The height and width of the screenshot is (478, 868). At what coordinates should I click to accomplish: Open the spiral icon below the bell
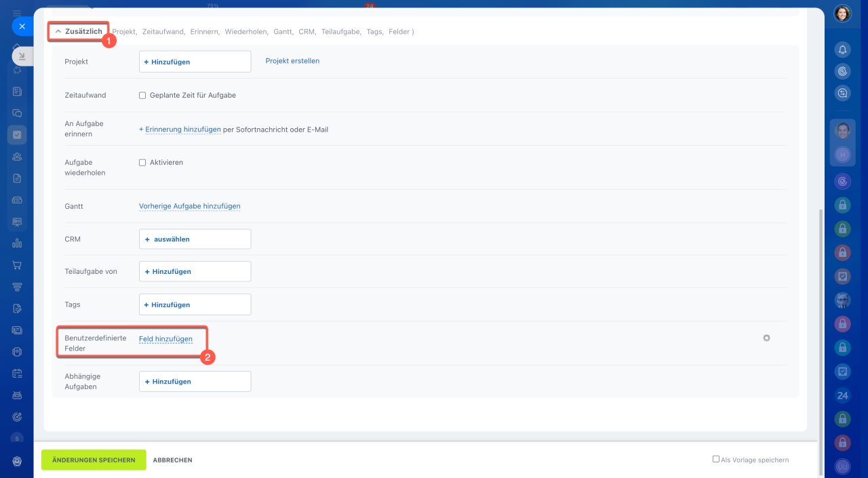(x=842, y=71)
